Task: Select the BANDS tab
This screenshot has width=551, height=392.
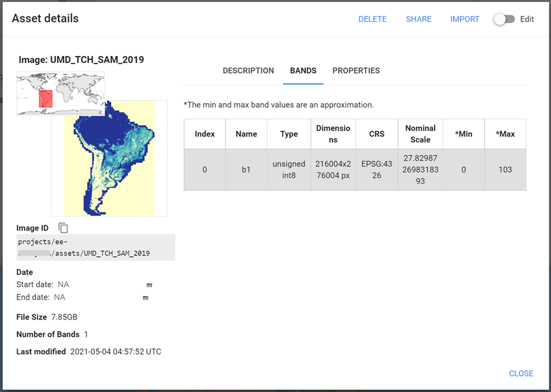Action: click(303, 71)
